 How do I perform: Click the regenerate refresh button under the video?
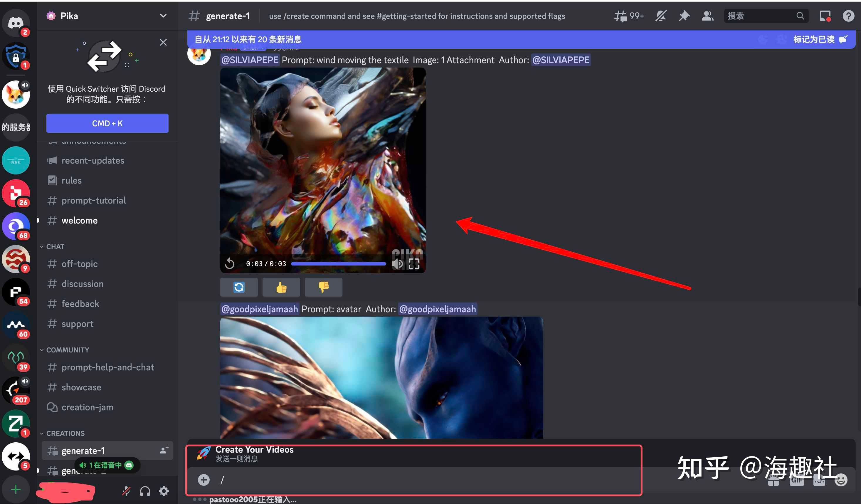pyautogui.click(x=239, y=287)
